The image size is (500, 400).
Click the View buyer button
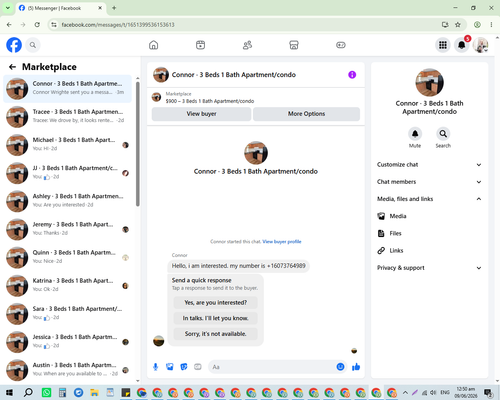(201, 114)
